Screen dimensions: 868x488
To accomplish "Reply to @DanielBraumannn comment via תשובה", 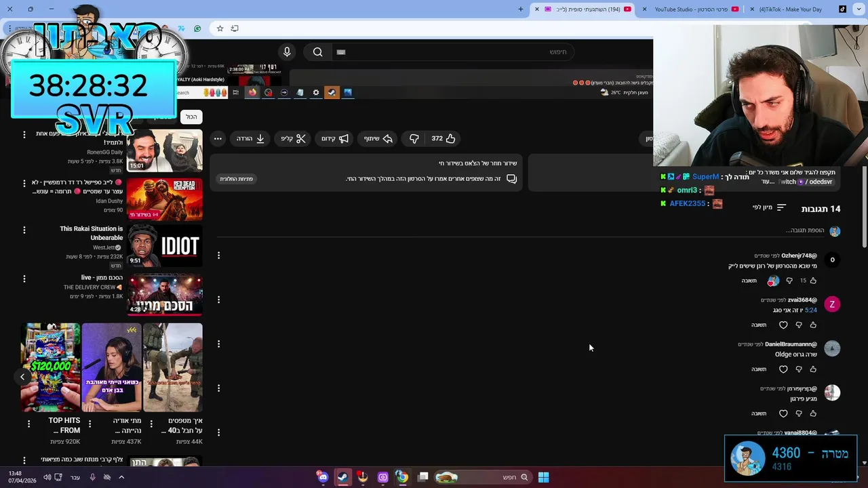I will click(758, 369).
